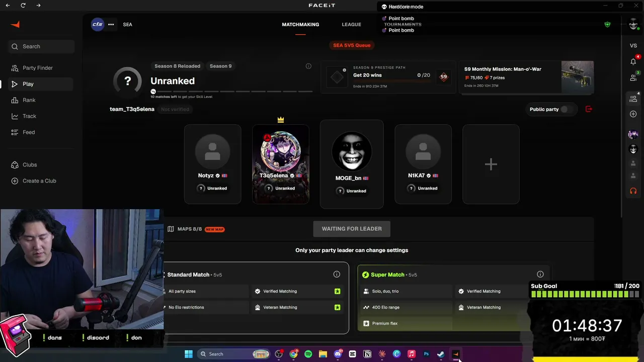Image resolution: width=644 pixels, height=362 pixels.
Task: Open S9 Monthly Mission Man-o'-War card
Action: [x=526, y=77]
